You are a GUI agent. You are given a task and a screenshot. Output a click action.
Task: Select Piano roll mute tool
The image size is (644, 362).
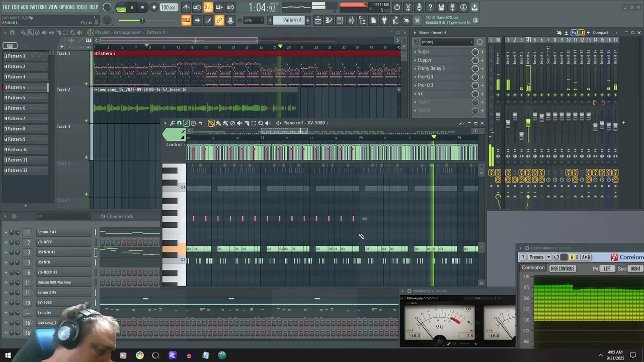pos(239,123)
